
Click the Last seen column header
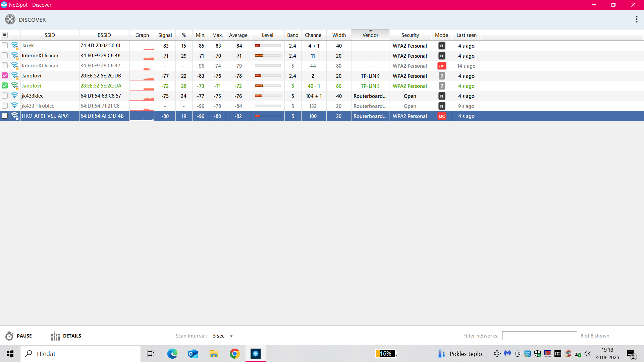[x=466, y=35]
